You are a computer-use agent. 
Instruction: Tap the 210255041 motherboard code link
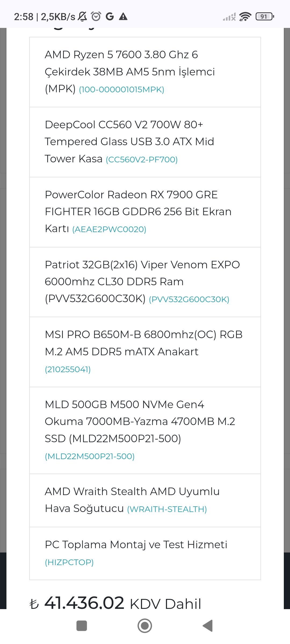click(68, 369)
